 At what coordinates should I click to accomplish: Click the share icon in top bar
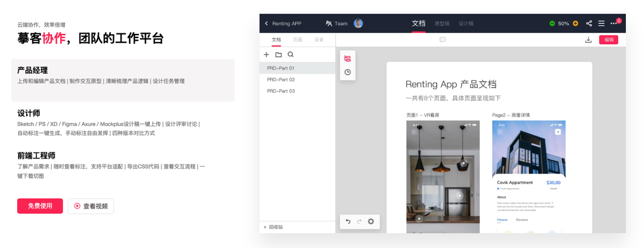coord(589,24)
